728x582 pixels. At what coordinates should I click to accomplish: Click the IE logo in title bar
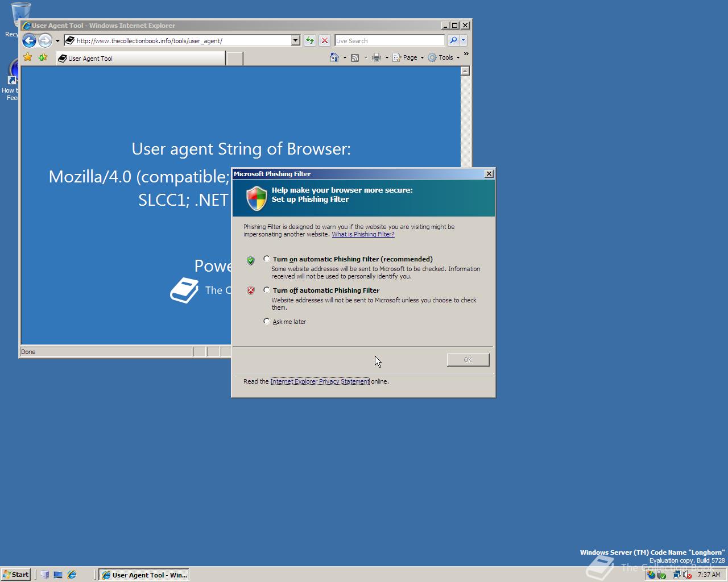point(26,25)
